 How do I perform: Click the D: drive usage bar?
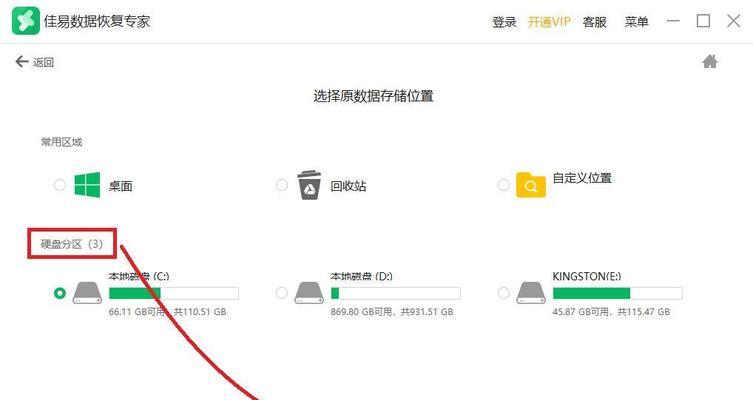click(396, 293)
